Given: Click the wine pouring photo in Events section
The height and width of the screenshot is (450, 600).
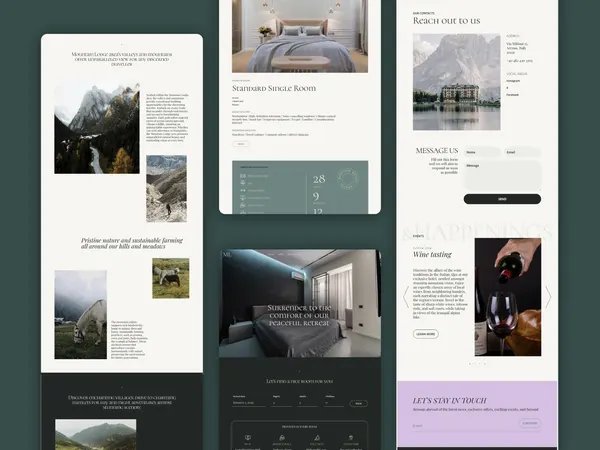Looking at the screenshot, I should (x=508, y=297).
